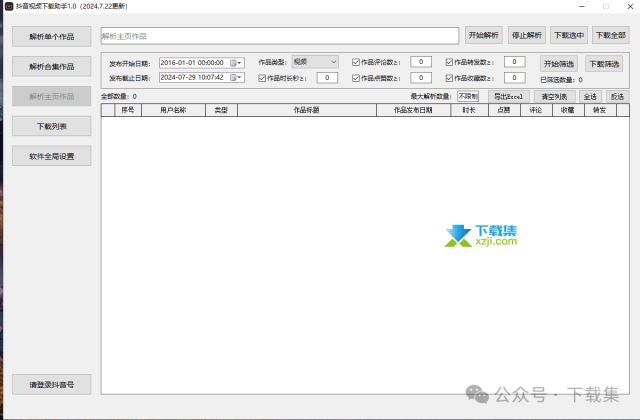
Task: Click the 点赞 column header
Action: (x=504, y=110)
